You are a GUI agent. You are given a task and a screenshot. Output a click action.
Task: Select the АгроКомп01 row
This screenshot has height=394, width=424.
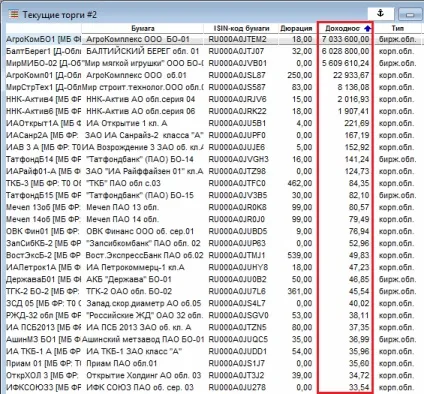213,75
